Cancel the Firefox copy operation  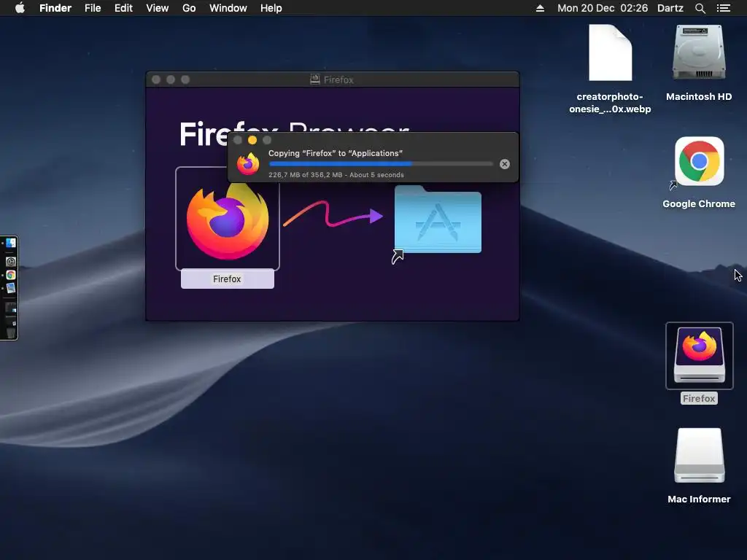pos(505,164)
